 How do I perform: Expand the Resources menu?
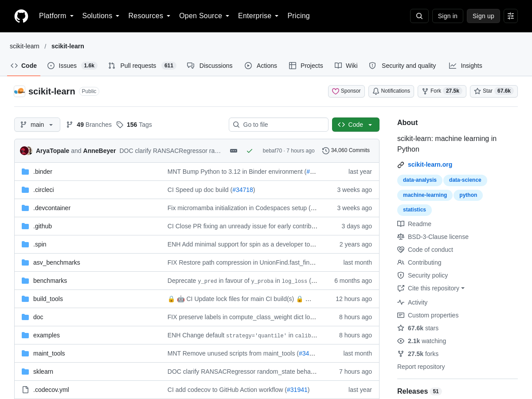pyautogui.click(x=149, y=16)
